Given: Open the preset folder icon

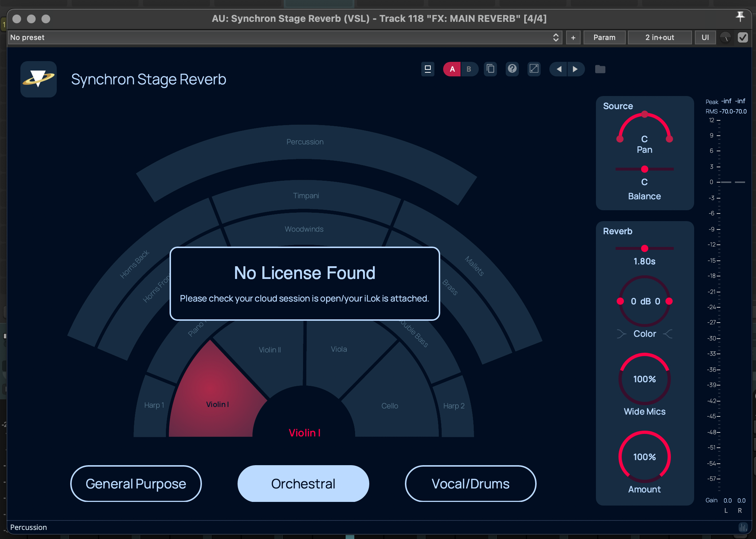Looking at the screenshot, I should tap(600, 69).
